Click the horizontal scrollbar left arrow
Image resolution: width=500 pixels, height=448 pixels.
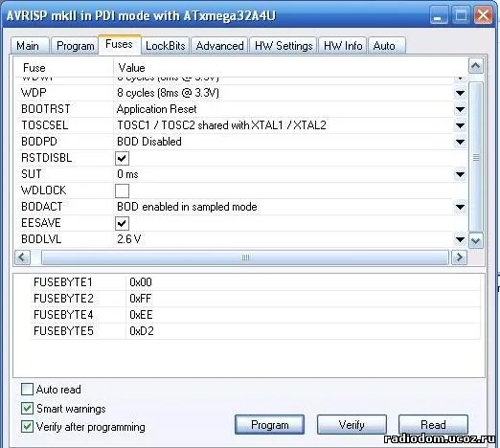22,258
